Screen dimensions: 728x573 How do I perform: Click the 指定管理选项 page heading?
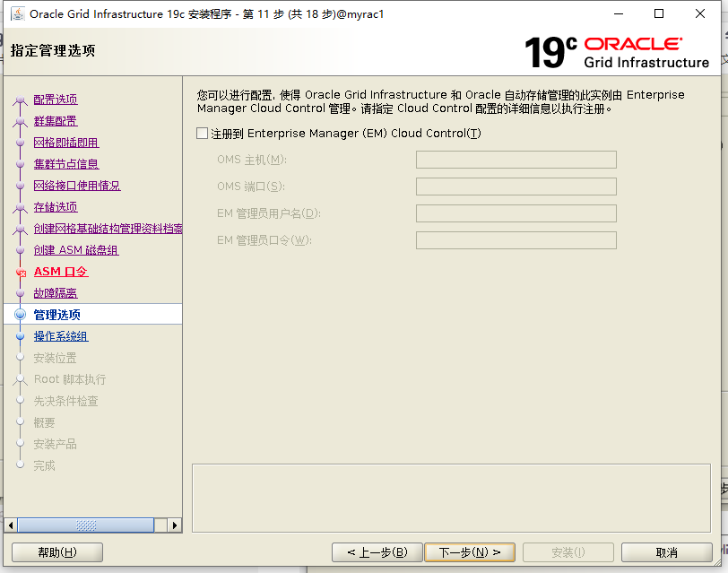[53, 50]
